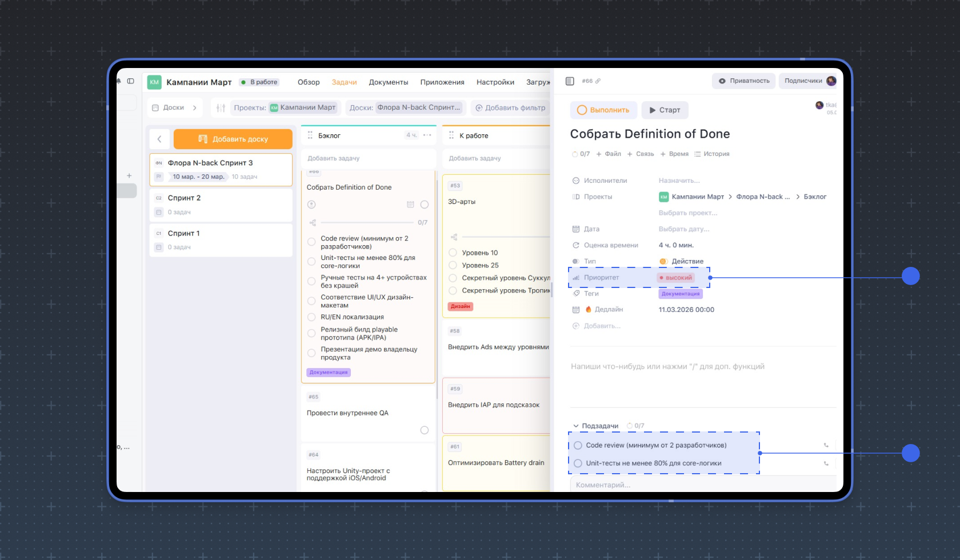Mark Уровень 10 subtask as complete

(x=453, y=253)
